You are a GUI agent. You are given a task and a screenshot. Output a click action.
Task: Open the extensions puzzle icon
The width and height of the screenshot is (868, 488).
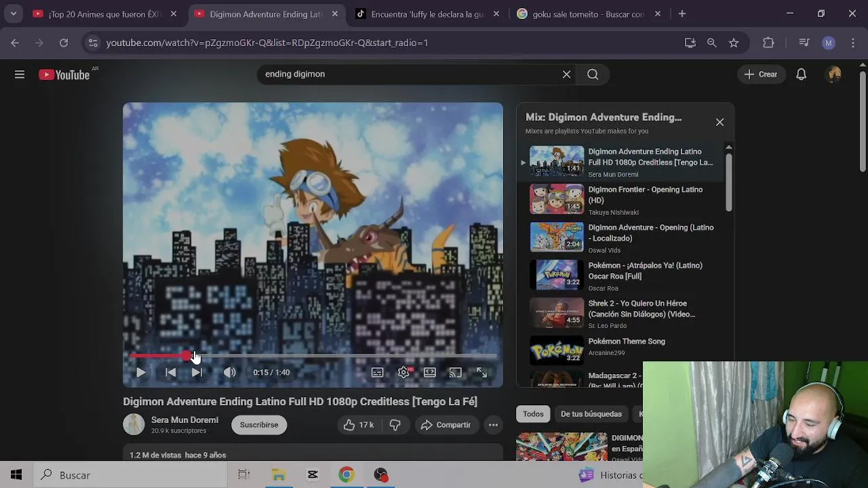click(x=768, y=43)
